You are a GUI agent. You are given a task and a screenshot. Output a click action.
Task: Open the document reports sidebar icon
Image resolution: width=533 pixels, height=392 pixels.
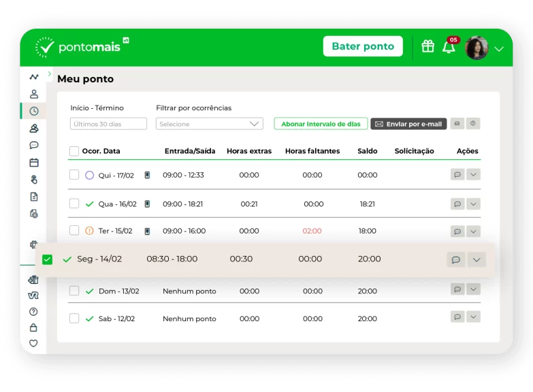pyautogui.click(x=34, y=197)
